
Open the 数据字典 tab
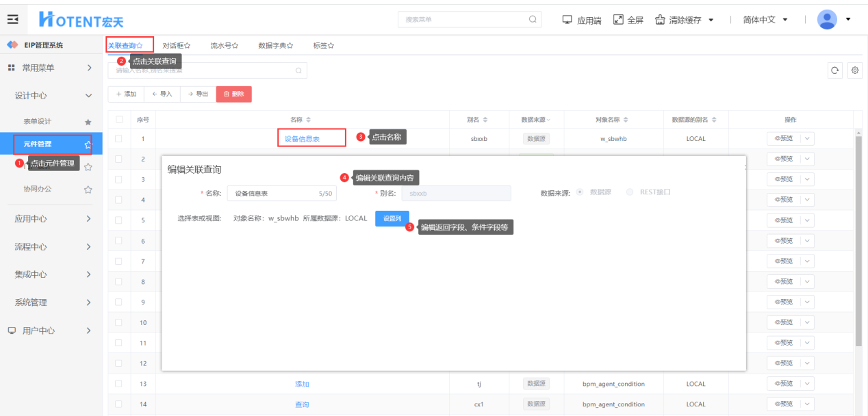pyautogui.click(x=275, y=45)
